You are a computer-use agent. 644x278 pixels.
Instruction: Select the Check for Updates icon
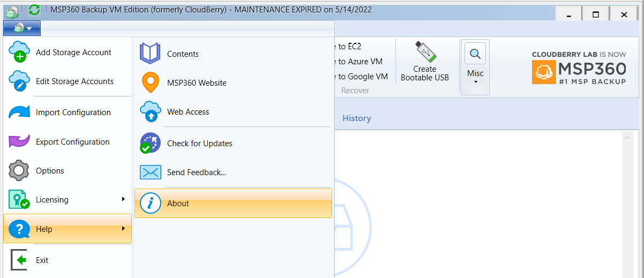(x=150, y=143)
